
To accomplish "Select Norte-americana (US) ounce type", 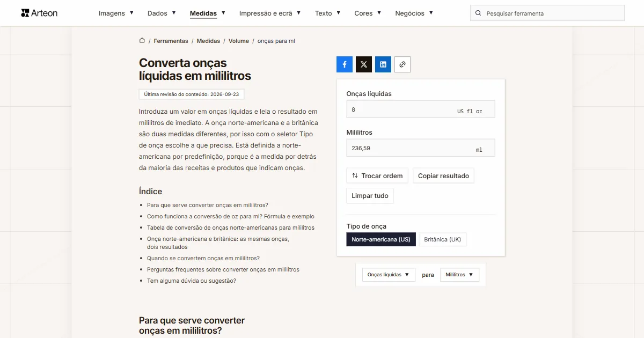I will [x=381, y=239].
